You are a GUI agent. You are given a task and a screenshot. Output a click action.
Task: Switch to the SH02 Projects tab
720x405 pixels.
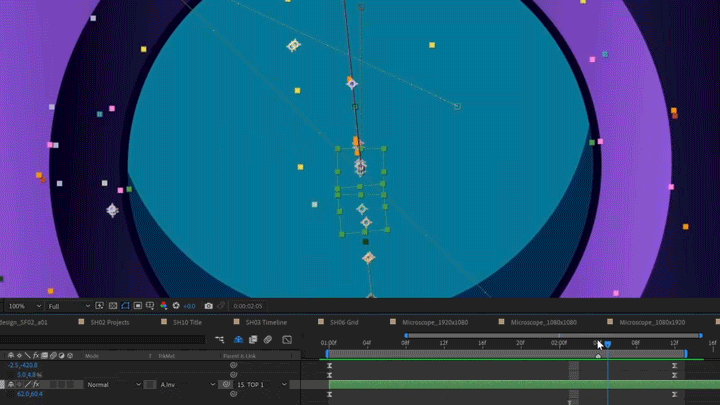110,322
